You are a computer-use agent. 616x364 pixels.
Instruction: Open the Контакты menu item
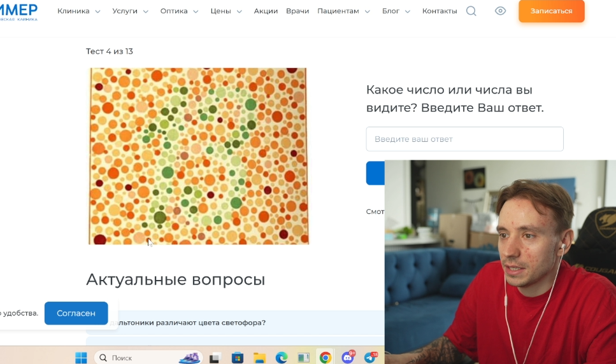click(440, 11)
